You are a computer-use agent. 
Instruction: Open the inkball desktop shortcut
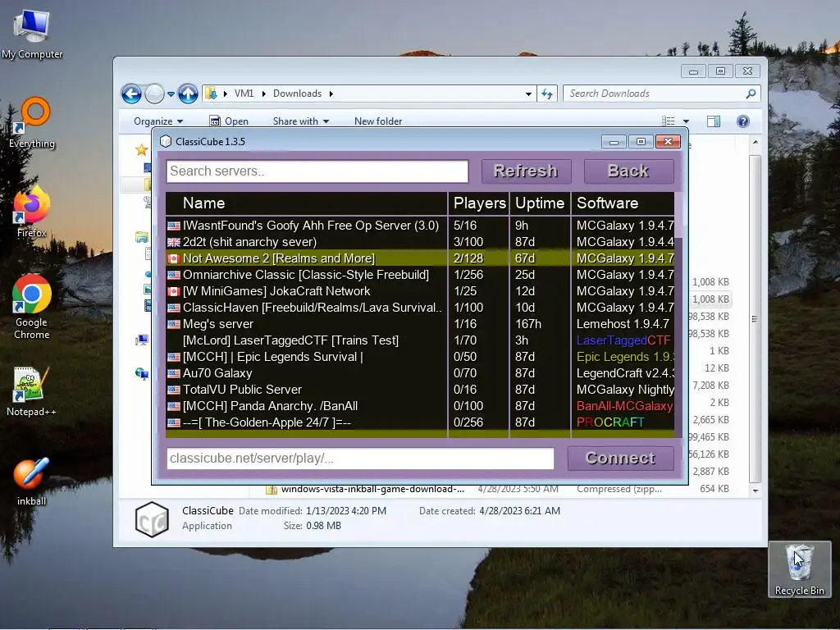click(x=32, y=481)
